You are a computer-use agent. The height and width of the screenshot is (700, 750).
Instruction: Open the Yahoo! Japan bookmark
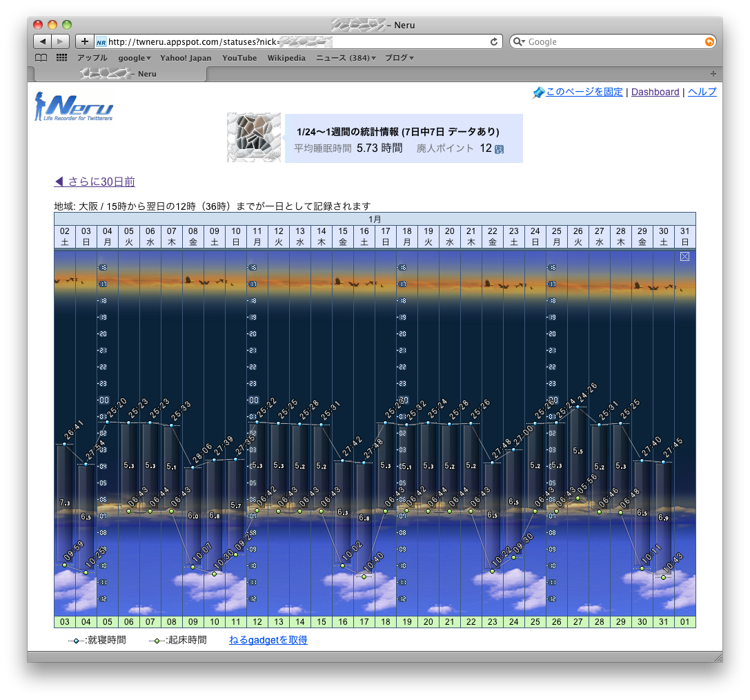(186, 58)
